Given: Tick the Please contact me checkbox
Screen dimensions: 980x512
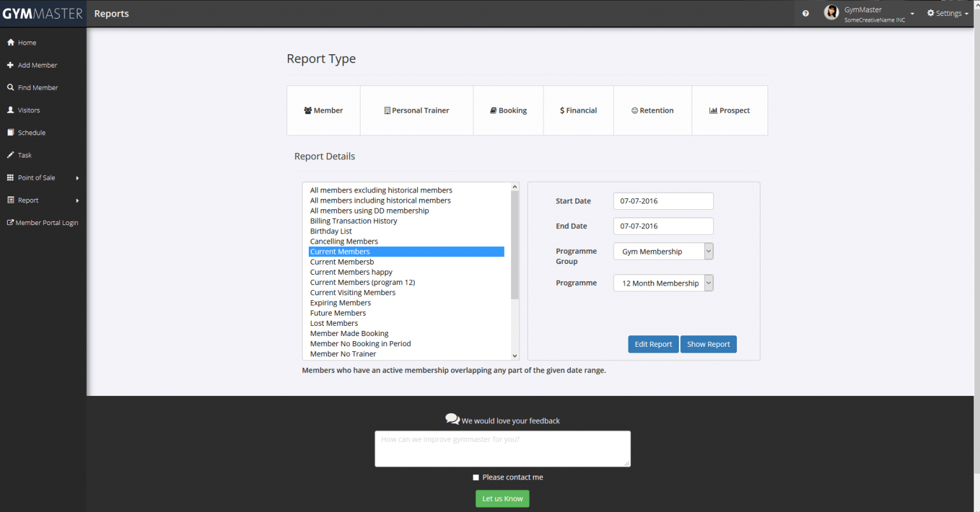Looking at the screenshot, I should tap(476, 477).
